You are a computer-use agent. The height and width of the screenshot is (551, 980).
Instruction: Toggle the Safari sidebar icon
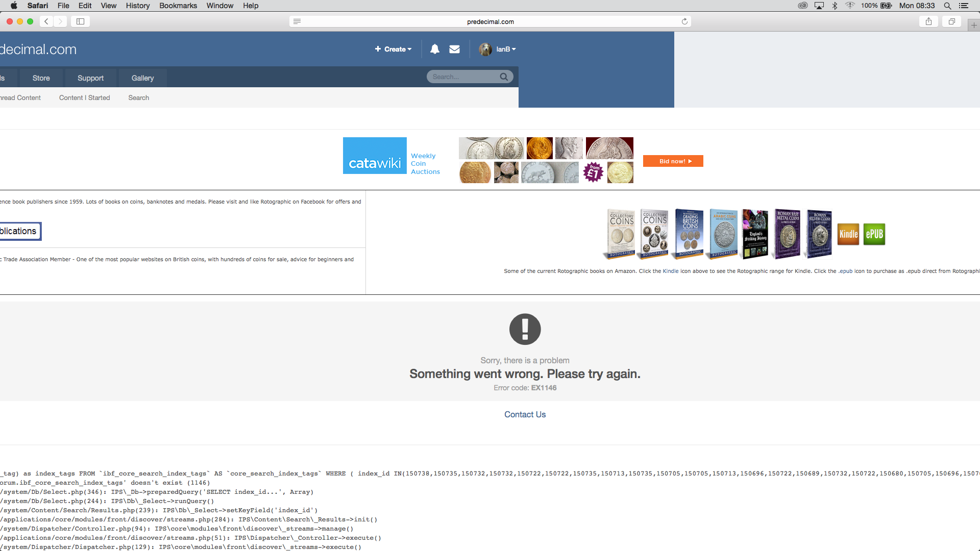tap(80, 21)
